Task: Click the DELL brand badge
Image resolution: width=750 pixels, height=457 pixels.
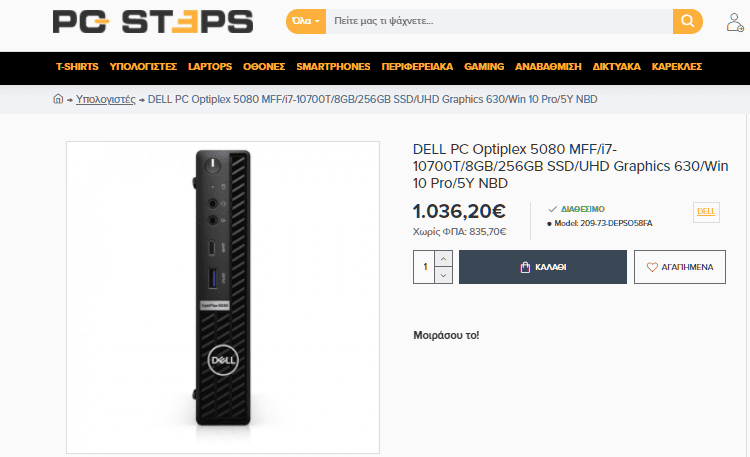Action: tap(706, 212)
